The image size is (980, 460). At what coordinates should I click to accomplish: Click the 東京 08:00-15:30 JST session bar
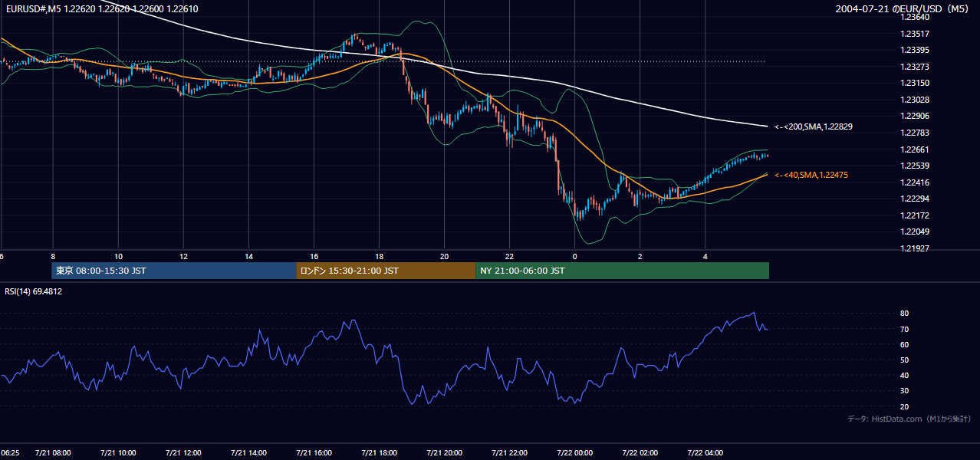click(x=174, y=271)
